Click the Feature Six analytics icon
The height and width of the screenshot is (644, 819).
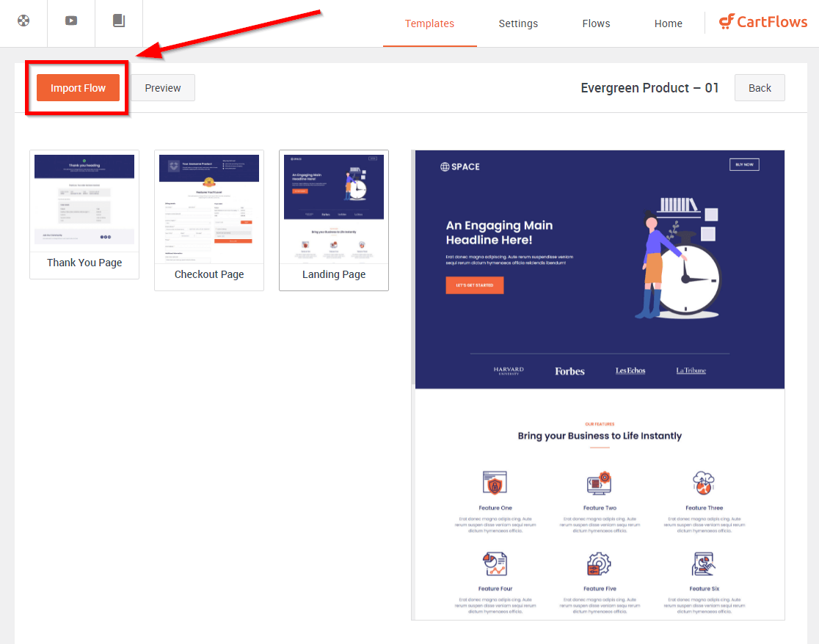click(x=704, y=563)
